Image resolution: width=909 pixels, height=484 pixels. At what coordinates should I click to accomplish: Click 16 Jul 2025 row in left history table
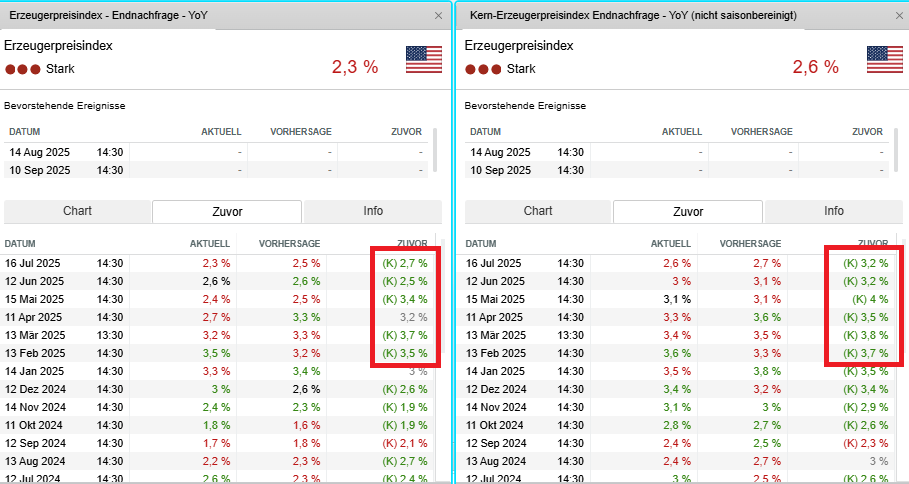tap(219, 263)
